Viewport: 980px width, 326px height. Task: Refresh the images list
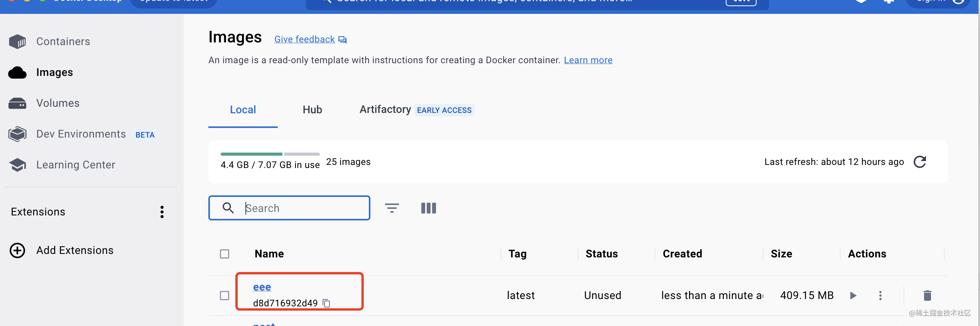coord(920,162)
